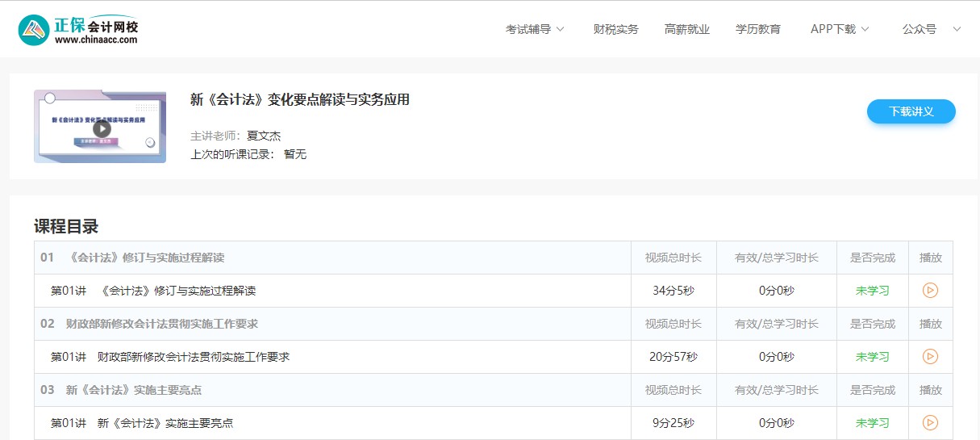Open course title 新《会计法》变化要点解读与实务应用
The width and height of the screenshot is (980, 440).
[300, 100]
